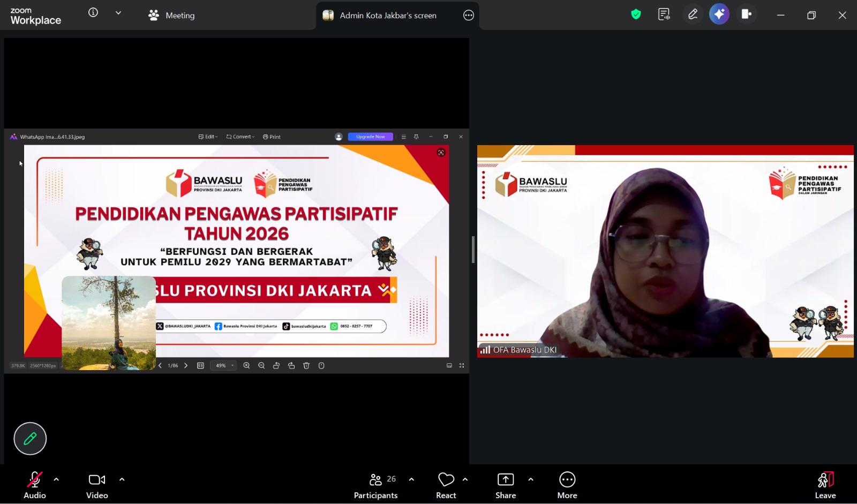Unmute the microphone with the Audio button
Screen dimensions: 857x504
pos(35,485)
